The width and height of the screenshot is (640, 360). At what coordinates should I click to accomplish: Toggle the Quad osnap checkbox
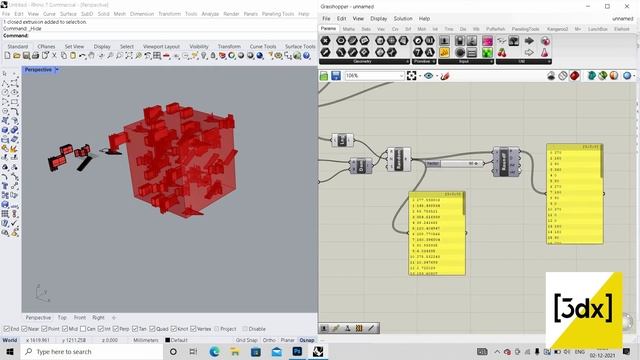click(152, 329)
